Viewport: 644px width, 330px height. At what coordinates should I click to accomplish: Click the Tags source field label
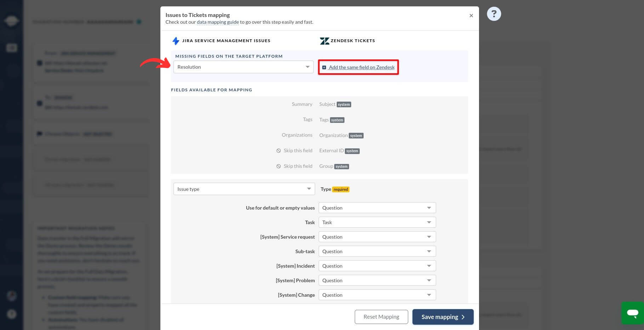pyautogui.click(x=308, y=119)
